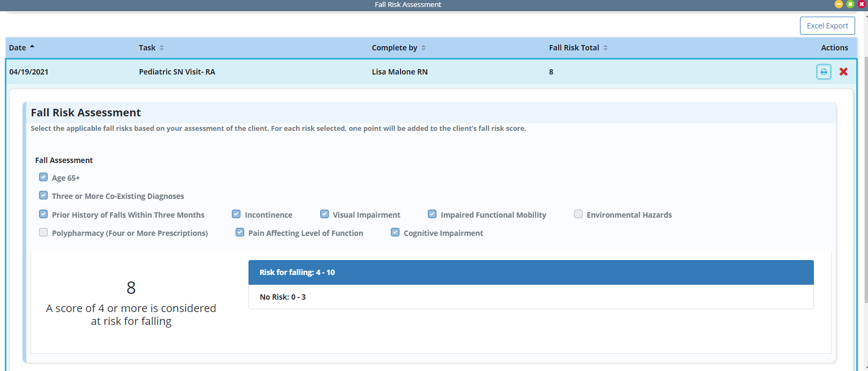Uncheck Prior History of Falls Within Three Months

43,214
